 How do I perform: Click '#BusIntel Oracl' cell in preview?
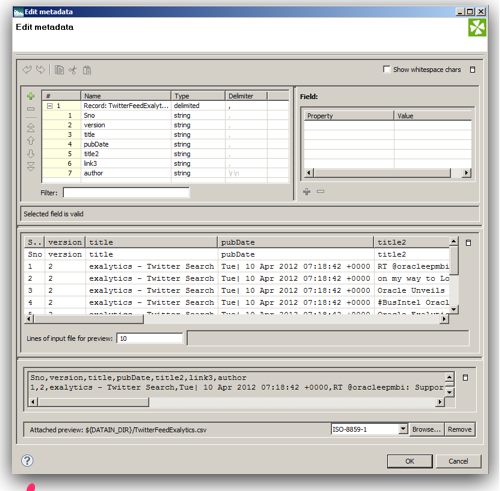[x=413, y=302]
